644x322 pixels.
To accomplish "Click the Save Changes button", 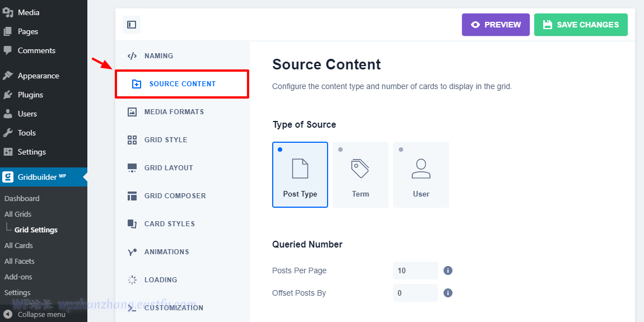I will (581, 25).
